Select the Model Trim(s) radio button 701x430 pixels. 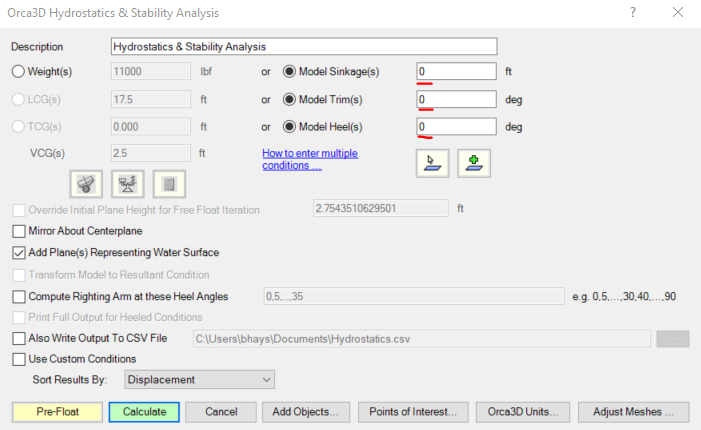point(289,99)
